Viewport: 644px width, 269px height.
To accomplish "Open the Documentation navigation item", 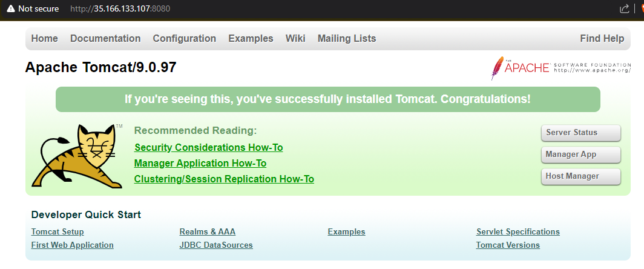I will click(x=105, y=39).
